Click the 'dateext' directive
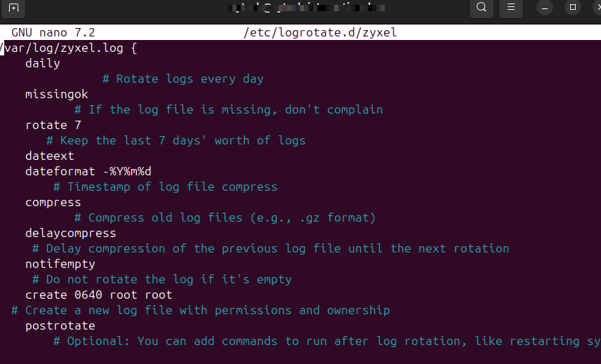The image size is (601, 364). click(49, 156)
